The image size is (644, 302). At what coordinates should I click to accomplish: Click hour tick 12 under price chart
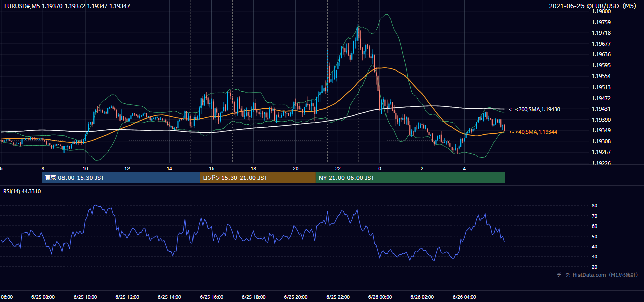(x=127, y=168)
